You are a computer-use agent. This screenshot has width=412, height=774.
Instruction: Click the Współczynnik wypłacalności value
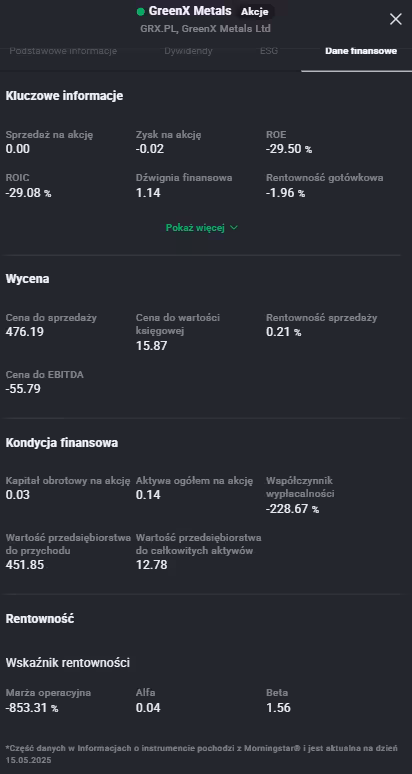(292, 509)
